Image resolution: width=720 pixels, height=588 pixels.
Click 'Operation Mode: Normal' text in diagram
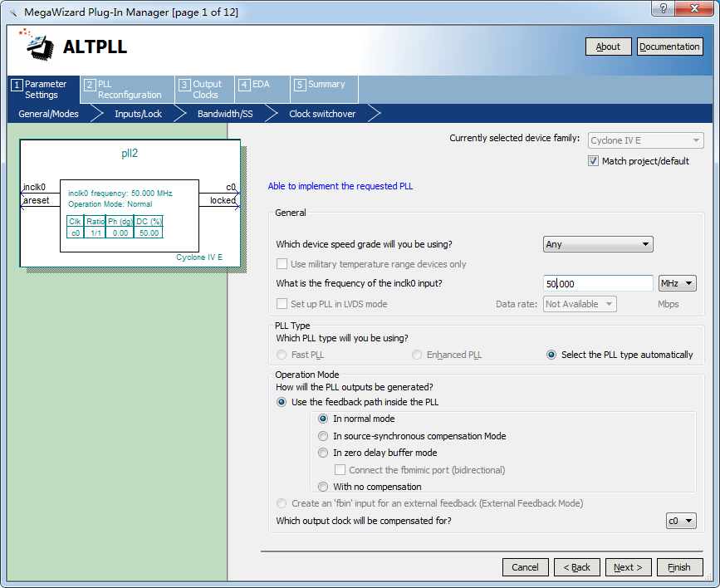coord(110,204)
